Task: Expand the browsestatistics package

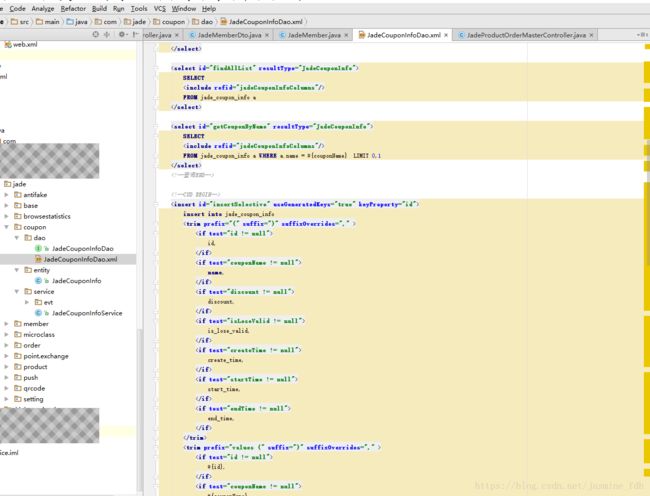Action: point(6,216)
